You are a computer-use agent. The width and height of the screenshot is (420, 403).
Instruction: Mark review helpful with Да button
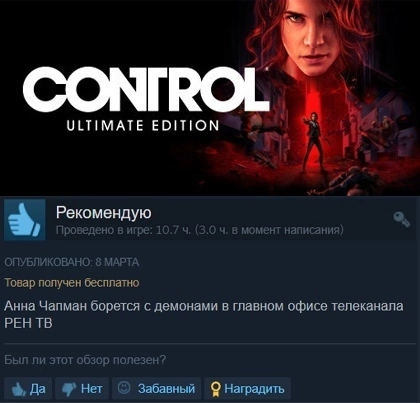coord(28,388)
